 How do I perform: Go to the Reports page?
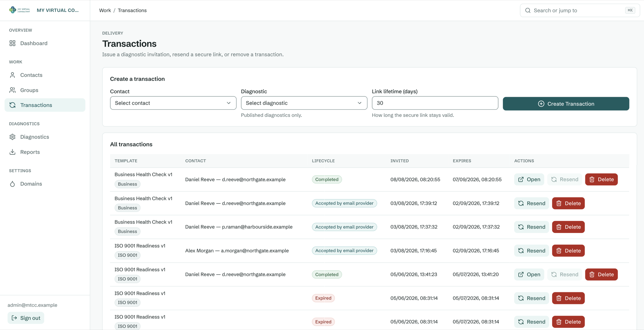(x=45, y=152)
